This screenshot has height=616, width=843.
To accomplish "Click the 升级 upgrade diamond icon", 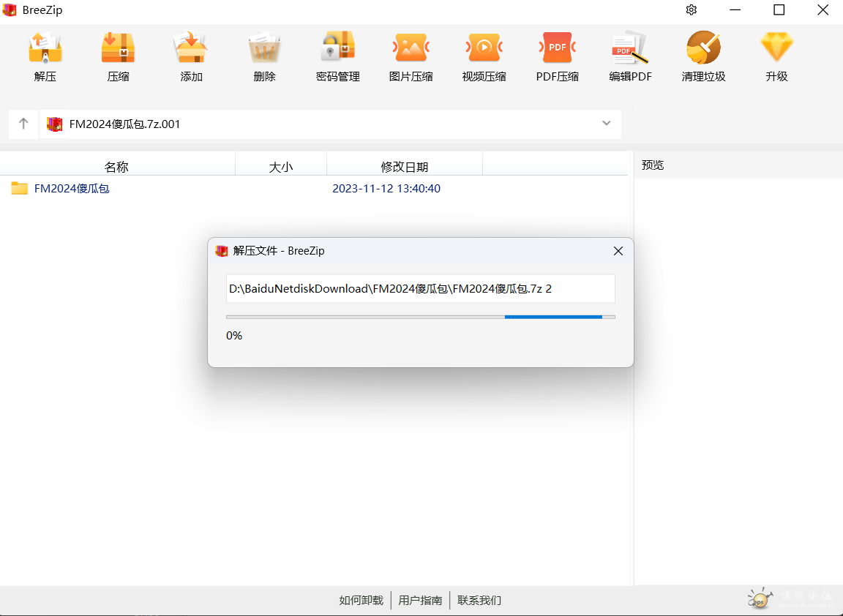I will pos(776,48).
